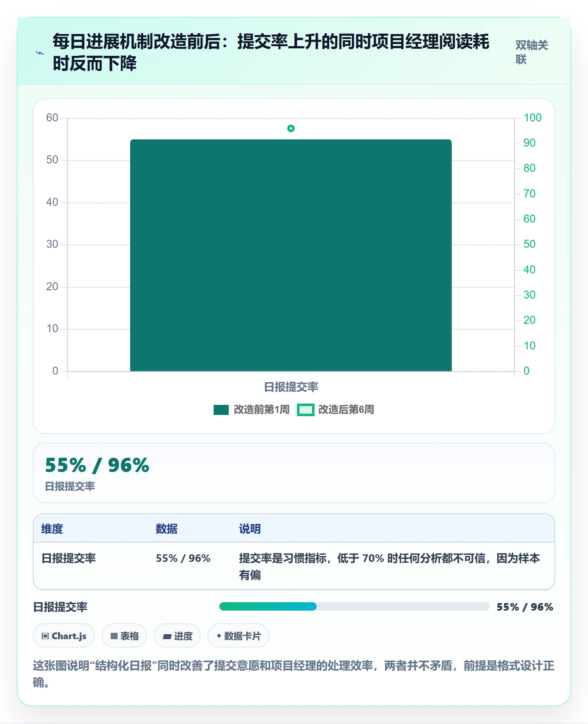
Task: Click the 70 tick on the right axis
Action: tap(530, 194)
